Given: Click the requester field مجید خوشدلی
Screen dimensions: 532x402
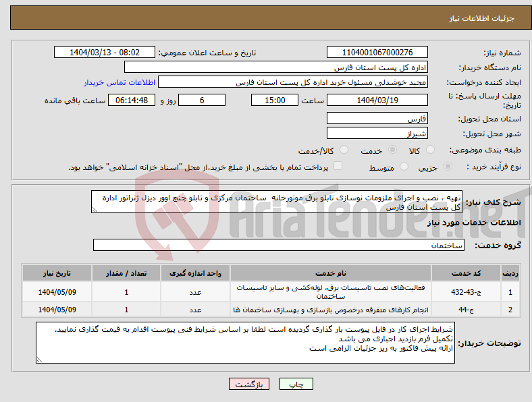Looking at the screenshot, I should pyautogui.click(x=293, y=82).
